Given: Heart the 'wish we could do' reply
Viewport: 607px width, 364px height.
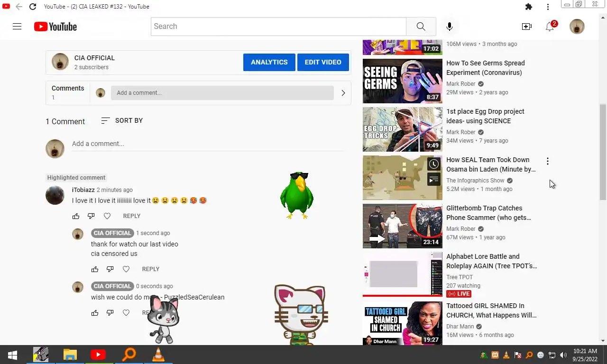Looking at the screenshot, I should point(126,312).
